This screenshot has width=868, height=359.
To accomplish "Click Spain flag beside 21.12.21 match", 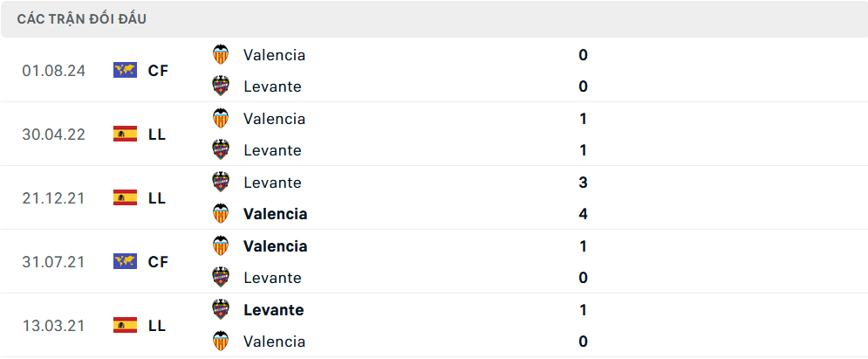I will click(125, 198).
